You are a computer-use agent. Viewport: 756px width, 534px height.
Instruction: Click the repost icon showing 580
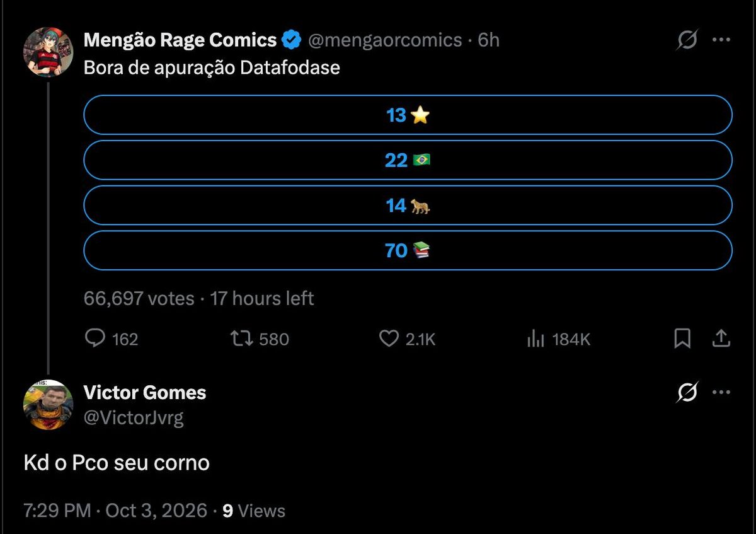tap(243, 339)
